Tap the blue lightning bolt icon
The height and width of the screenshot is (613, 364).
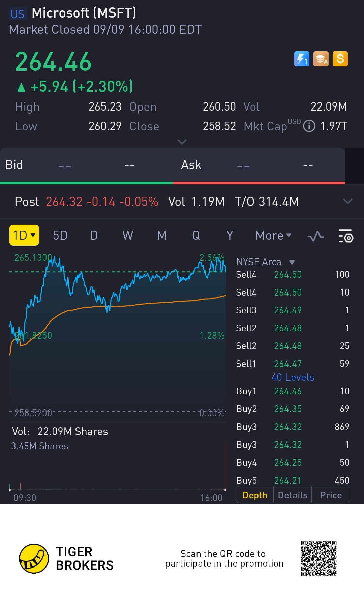[x=302, y=59]
